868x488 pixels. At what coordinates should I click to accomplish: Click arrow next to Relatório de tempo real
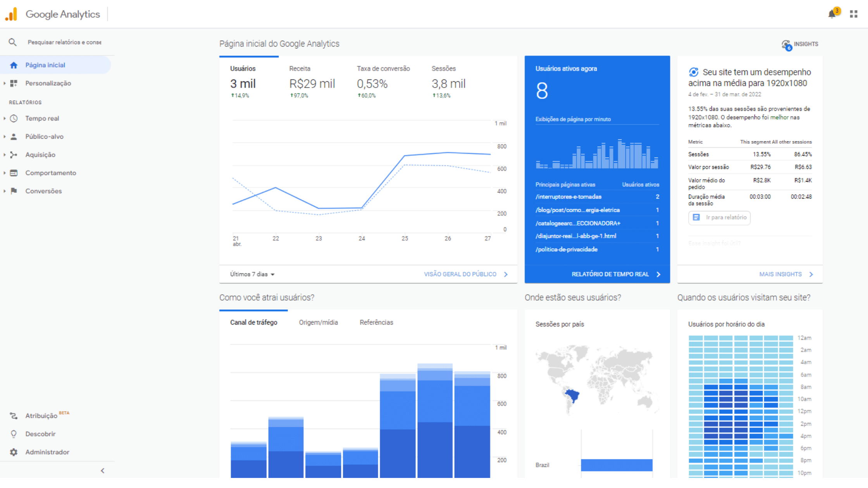pyautogui.click(x=659, y=275)
